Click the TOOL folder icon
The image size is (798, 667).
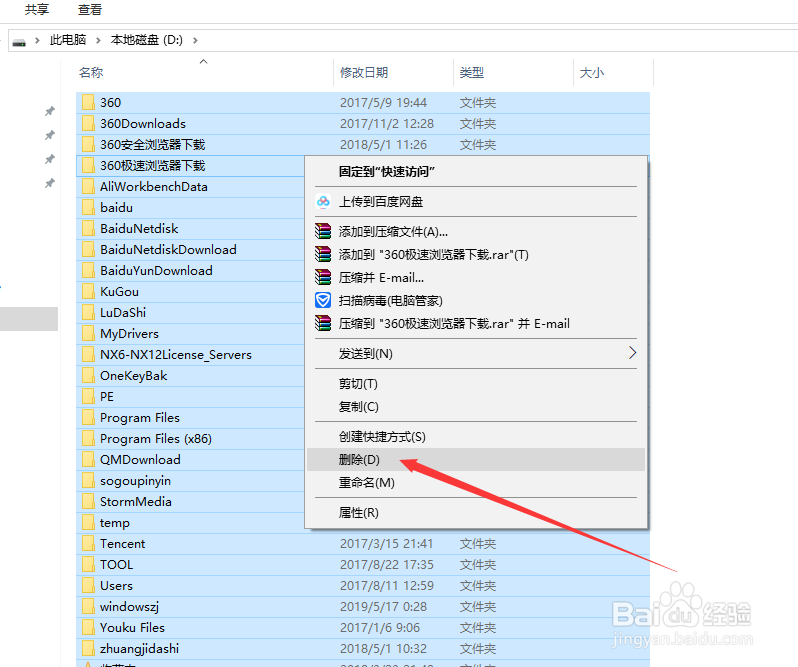pyautogui.click(x=88, y=564)
